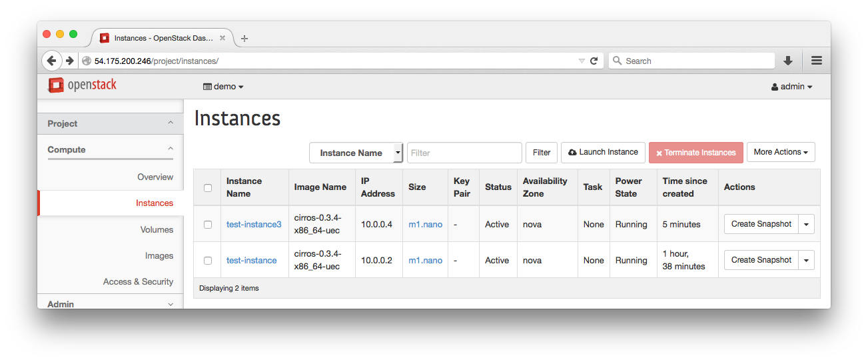Open action dropdown arrow for test-instance3 row
The width and height of the screenshot is (868, 362).
(806, 225)
